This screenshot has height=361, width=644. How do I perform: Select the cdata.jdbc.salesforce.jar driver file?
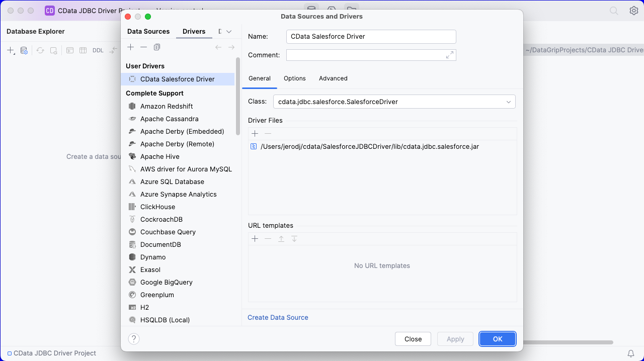(x=369, y=147)
